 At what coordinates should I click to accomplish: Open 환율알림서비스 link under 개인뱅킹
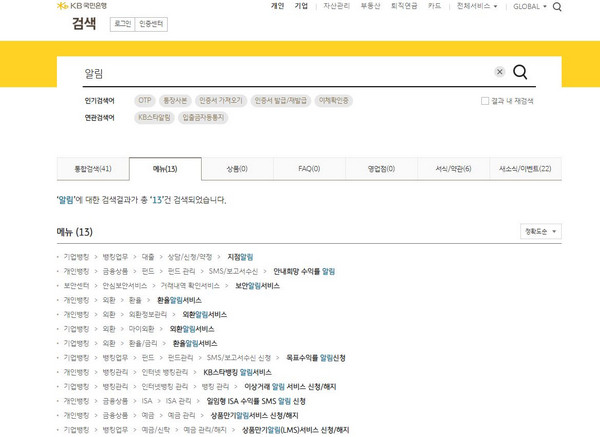(x=179, y=300)
